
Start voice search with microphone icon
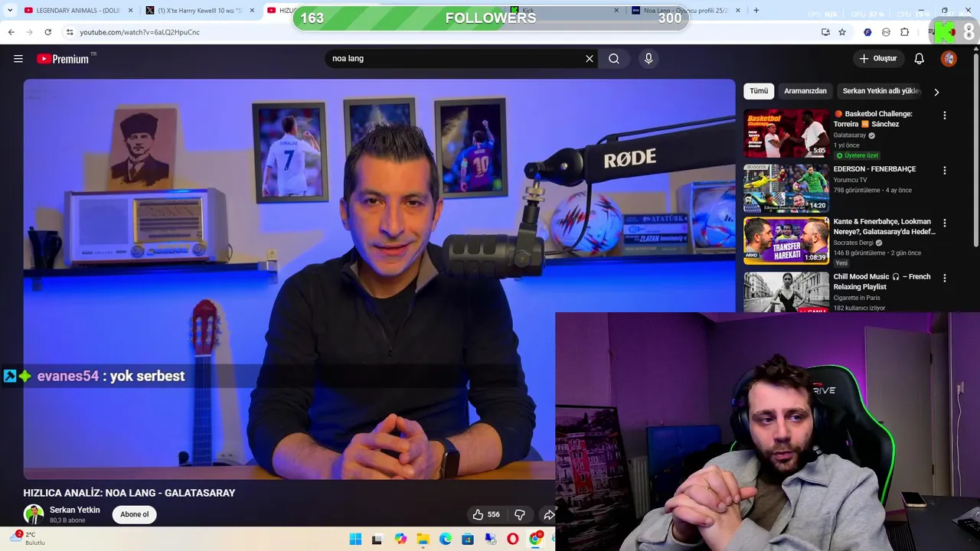pyautogui.click(x=648, y=59)
